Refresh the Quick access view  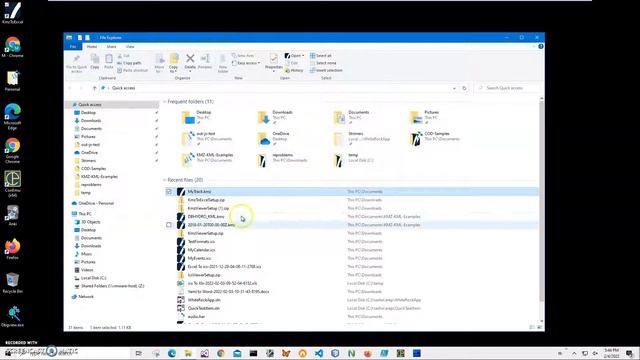click(464, 88)
